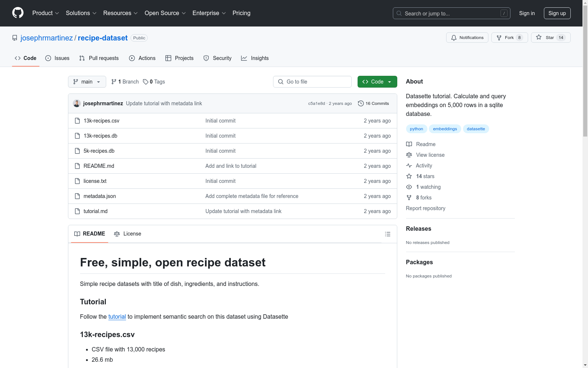Open 'Add complete metadata file for reference' commit

pyautogui.click(x=252, y=196)
